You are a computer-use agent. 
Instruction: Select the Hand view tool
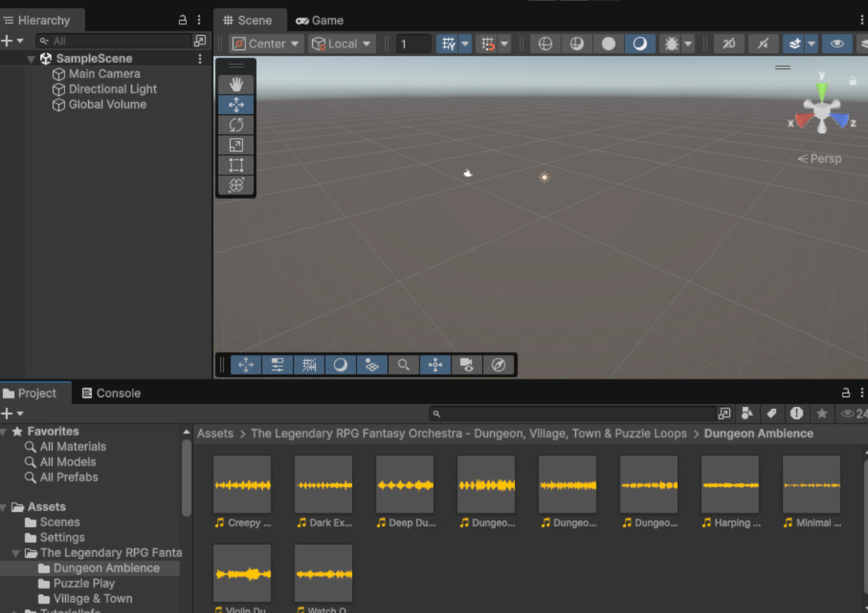[236, 84]
